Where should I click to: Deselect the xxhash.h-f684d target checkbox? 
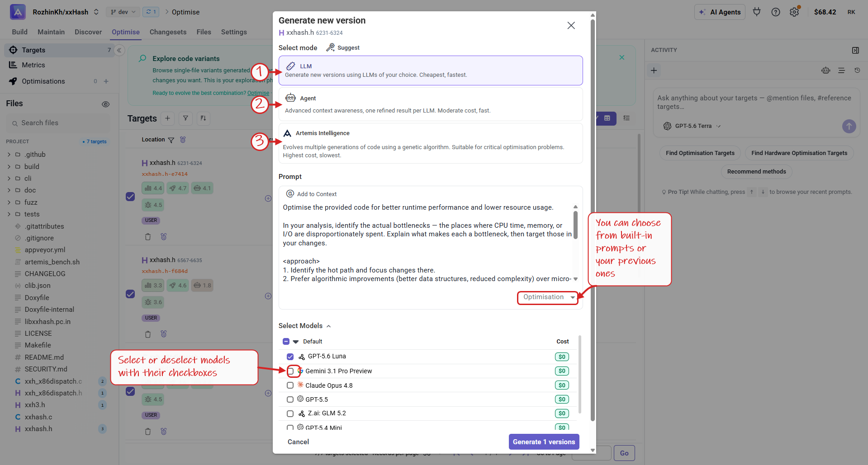[x=130, y=294]
